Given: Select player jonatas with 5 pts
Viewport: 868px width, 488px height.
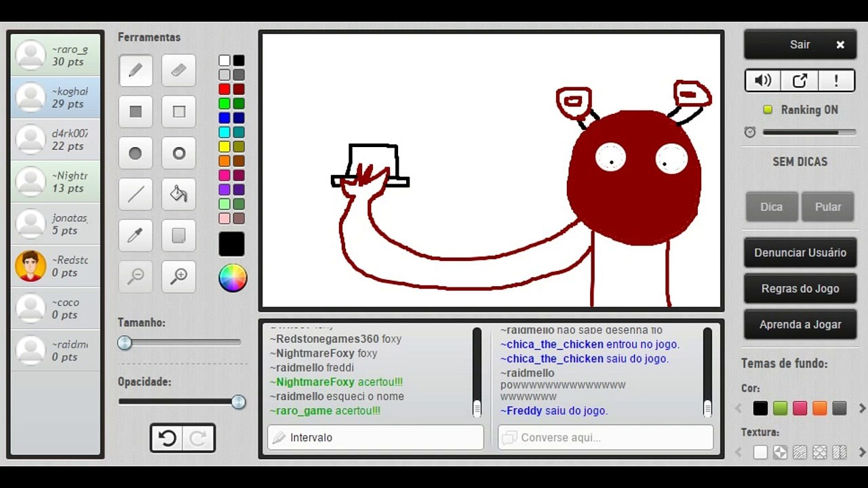Looking at the screenshot, I should (56, 224).
